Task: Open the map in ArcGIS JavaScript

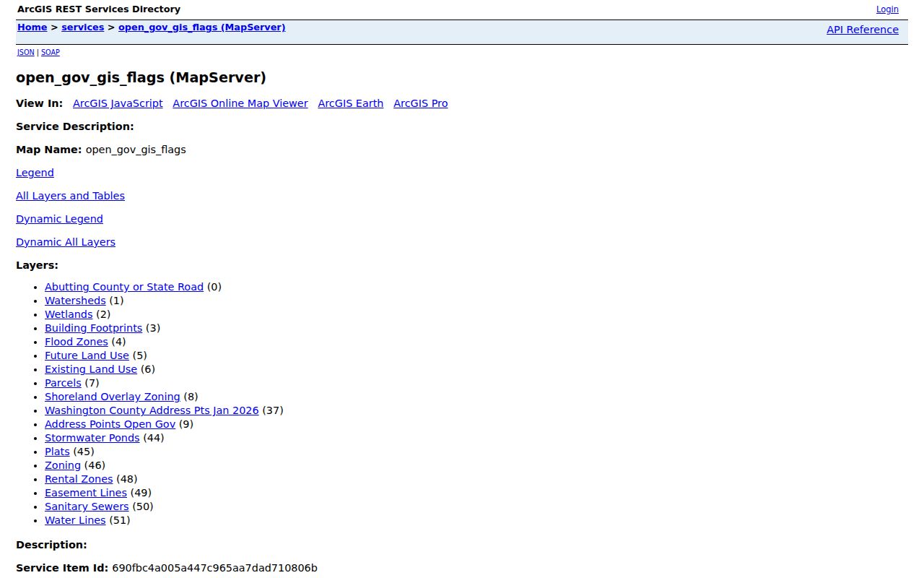Action: [118, 103]
